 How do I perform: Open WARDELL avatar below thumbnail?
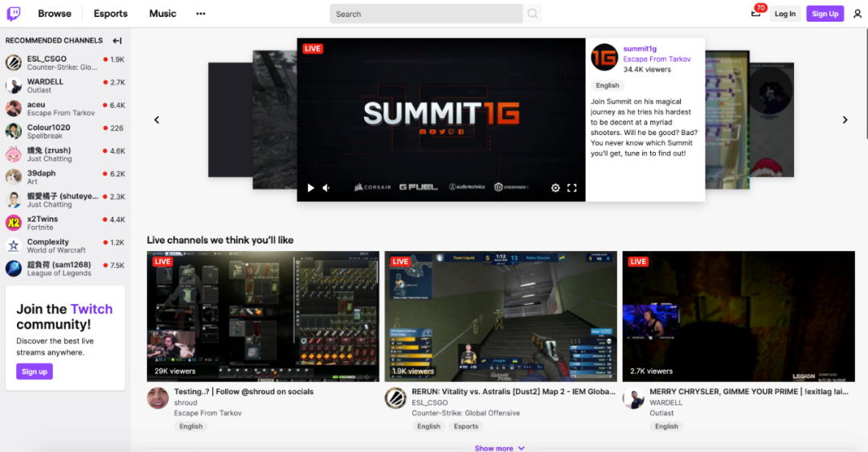coord(633,398)
